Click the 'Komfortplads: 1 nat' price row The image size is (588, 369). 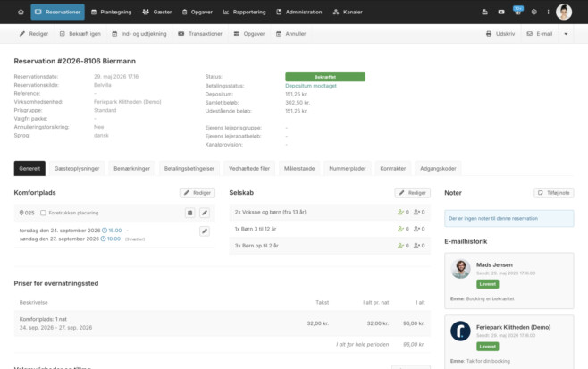[x=222, y=323]
